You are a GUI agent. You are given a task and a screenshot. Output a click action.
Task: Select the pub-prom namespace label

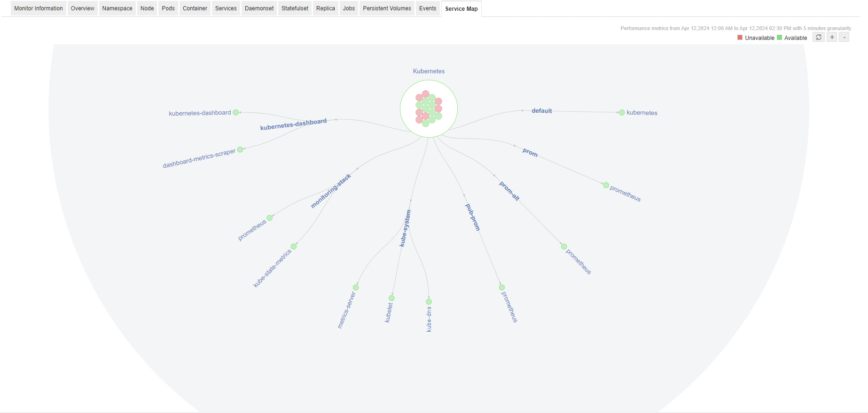click(x=472, y=217)
